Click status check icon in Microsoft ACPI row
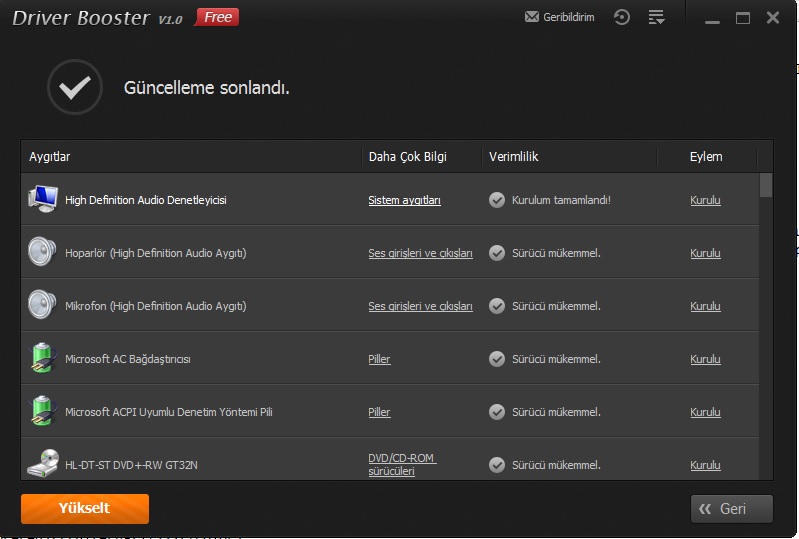This screenshot has height=539, width=799. point(497,412)
